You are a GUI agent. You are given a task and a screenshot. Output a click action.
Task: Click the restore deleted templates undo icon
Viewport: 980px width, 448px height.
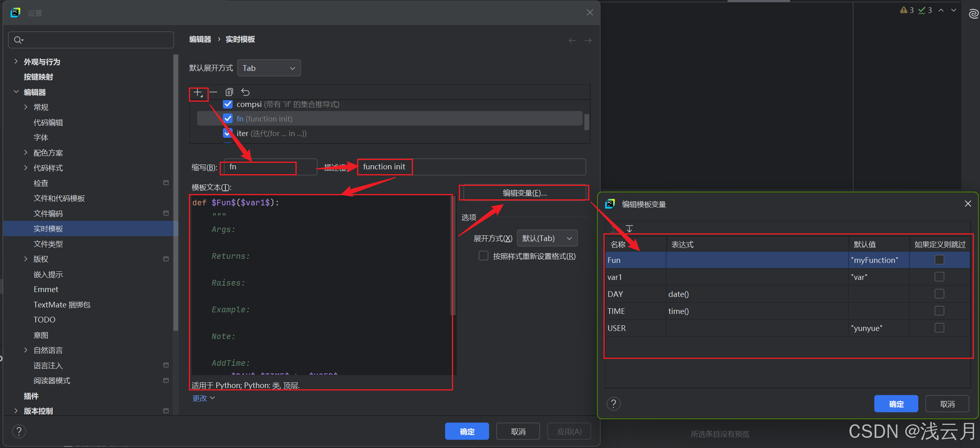246,92
